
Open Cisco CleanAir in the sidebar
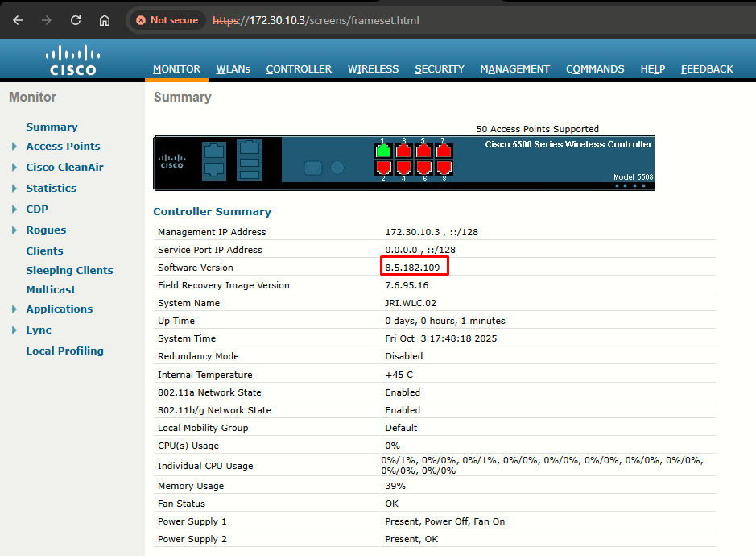pyautogui.click(x=64, y=167)
